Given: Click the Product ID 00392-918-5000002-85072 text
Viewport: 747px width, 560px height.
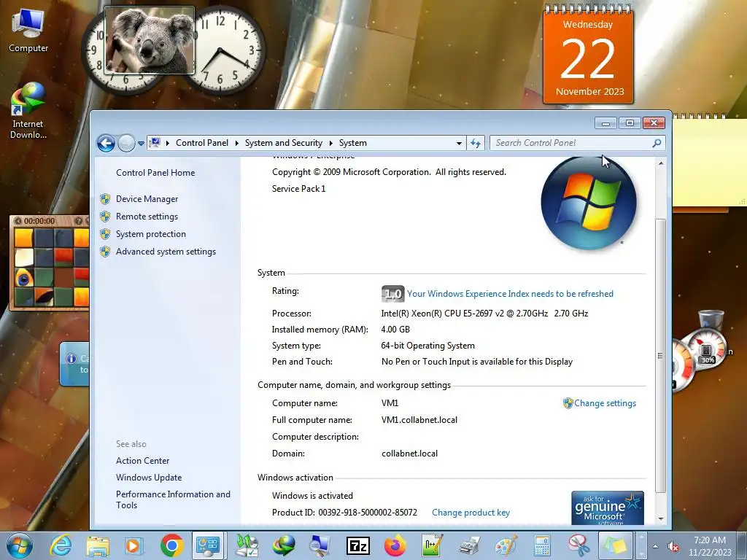Looking at the screenshot, I should [344, 513].
